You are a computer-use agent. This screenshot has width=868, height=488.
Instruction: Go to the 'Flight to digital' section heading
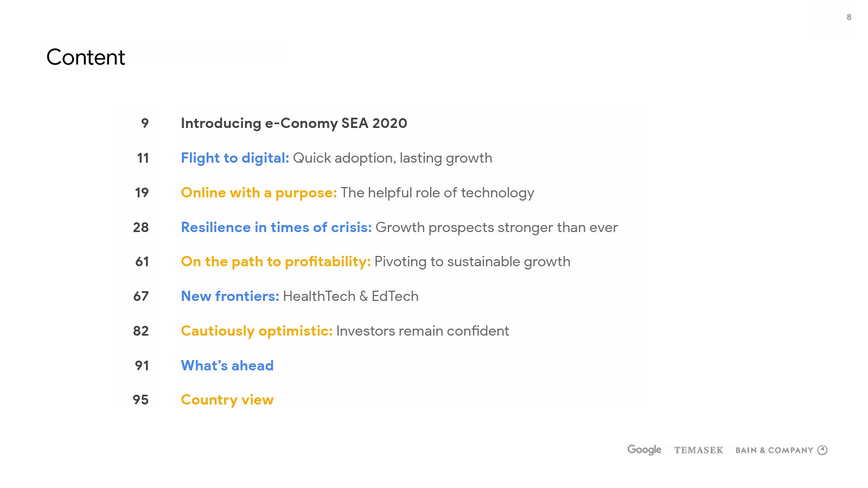235,158
